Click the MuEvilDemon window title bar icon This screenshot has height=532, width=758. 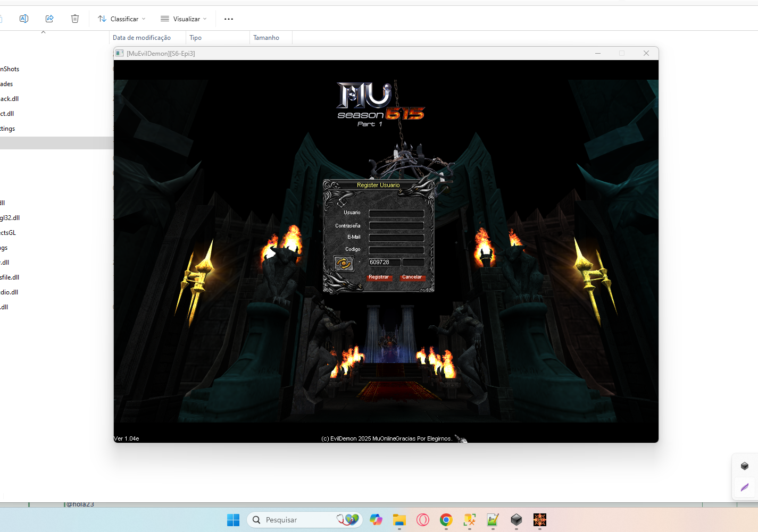click(x=120, y=53)
